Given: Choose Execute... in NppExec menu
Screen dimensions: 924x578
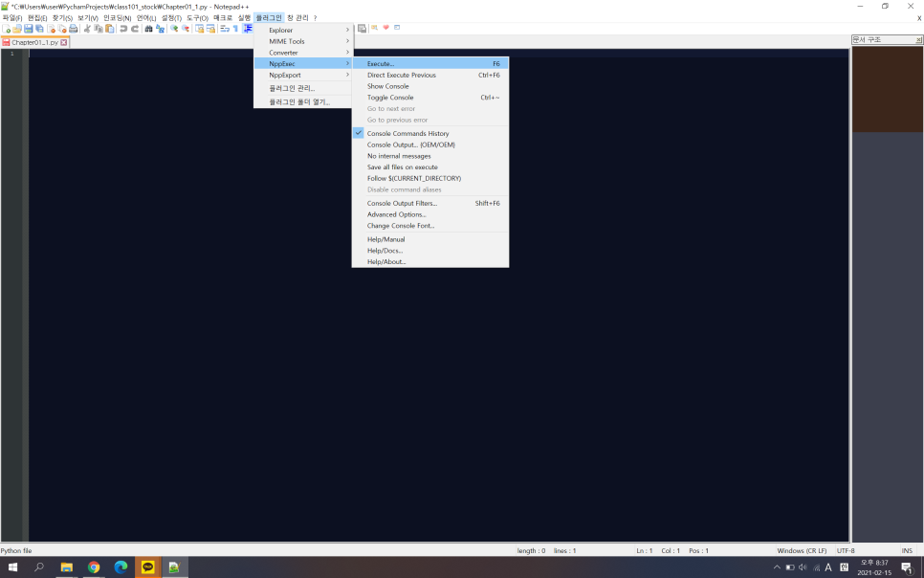Looking at the screenshot, I should tap(430, 64).
